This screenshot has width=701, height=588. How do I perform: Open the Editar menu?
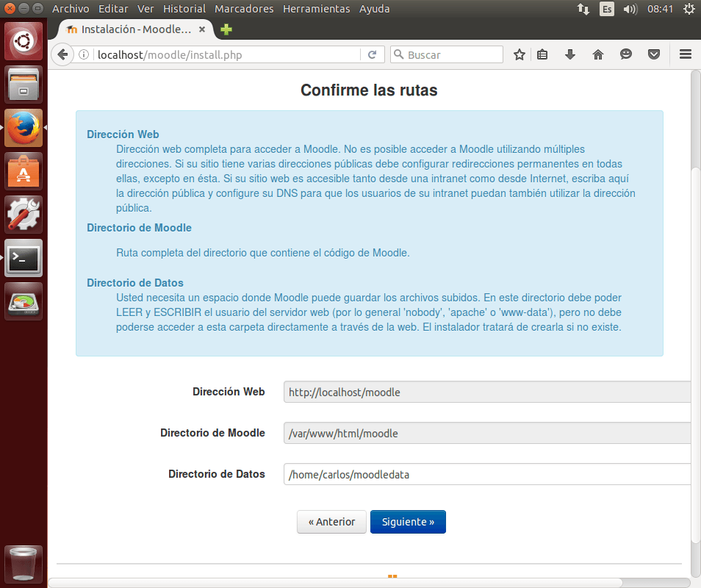pyautogui.click(x=113, y=9)
